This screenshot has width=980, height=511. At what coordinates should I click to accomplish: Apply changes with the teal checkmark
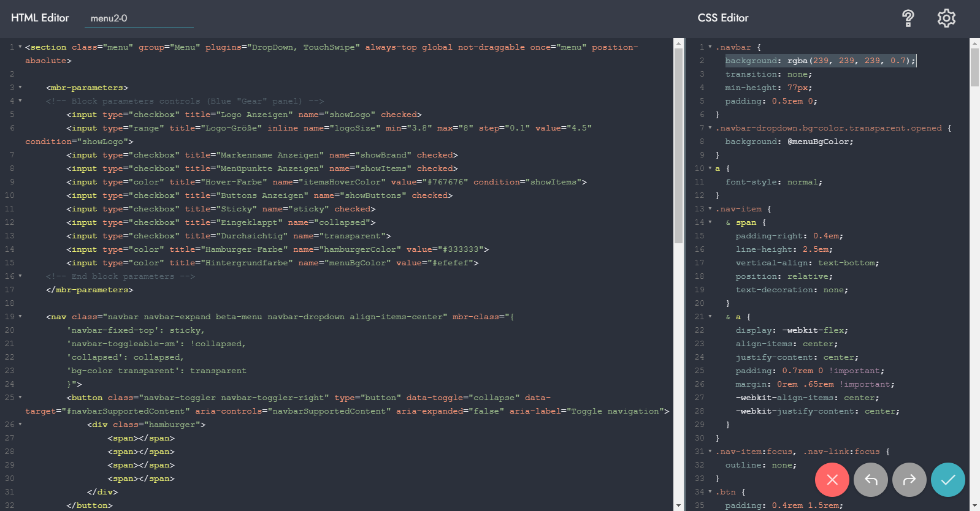coord(948,480)
